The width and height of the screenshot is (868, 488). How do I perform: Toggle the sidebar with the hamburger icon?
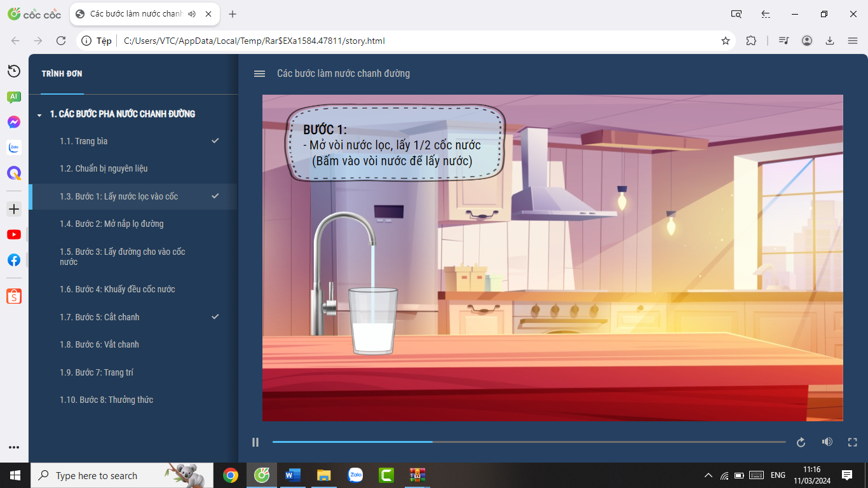click(x=259, y=74)
